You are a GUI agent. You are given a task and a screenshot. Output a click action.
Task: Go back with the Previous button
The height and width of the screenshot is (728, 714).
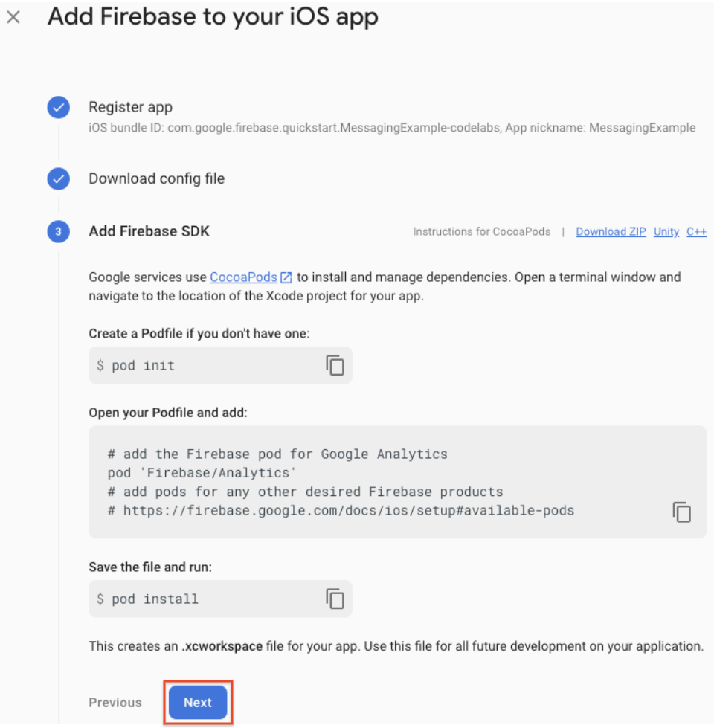point(115,703)
